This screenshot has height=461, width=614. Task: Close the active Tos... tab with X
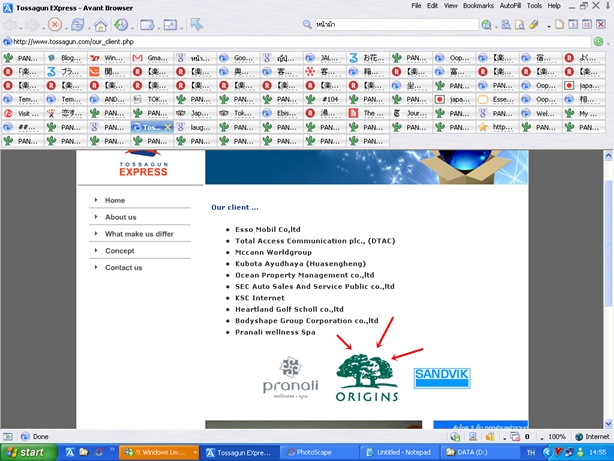168,127
